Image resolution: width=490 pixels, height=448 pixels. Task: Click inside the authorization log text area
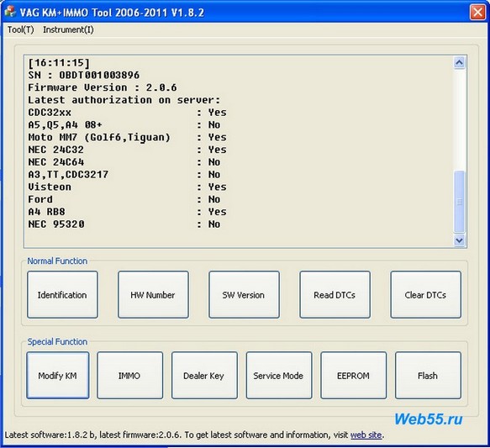[x=239, y=151]
